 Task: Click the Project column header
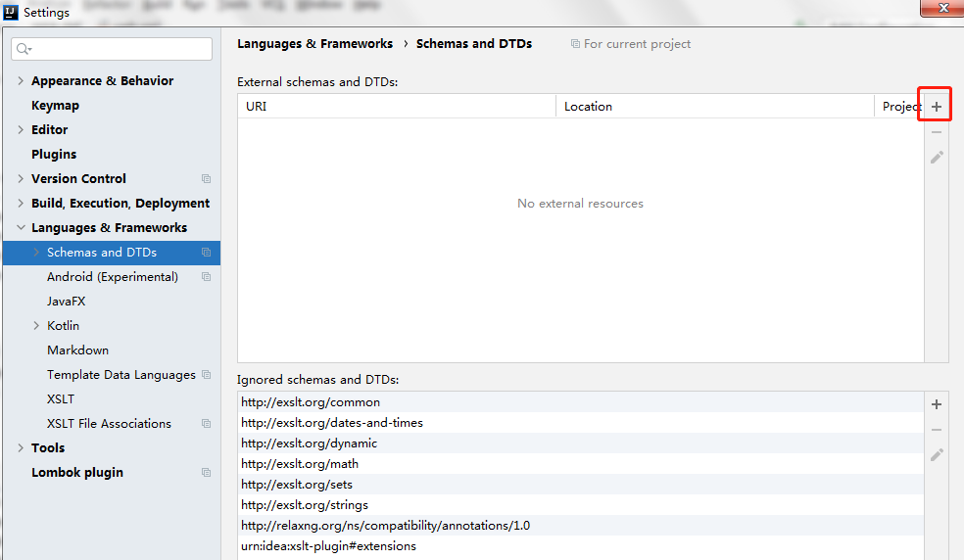click(x=898, y=107)
